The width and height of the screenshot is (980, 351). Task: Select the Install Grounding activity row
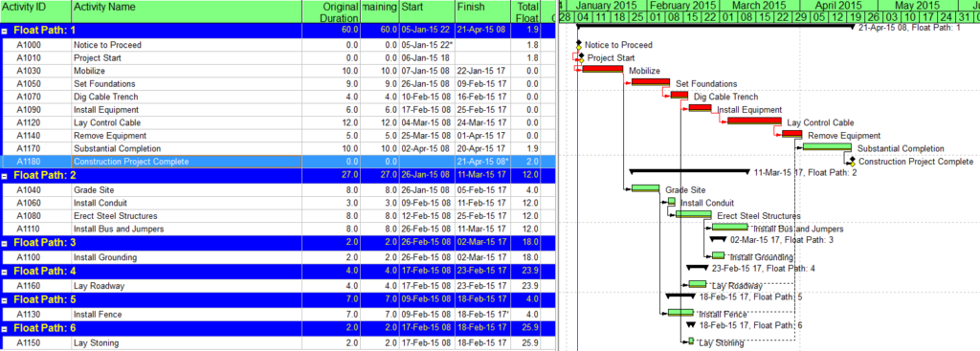278,256
